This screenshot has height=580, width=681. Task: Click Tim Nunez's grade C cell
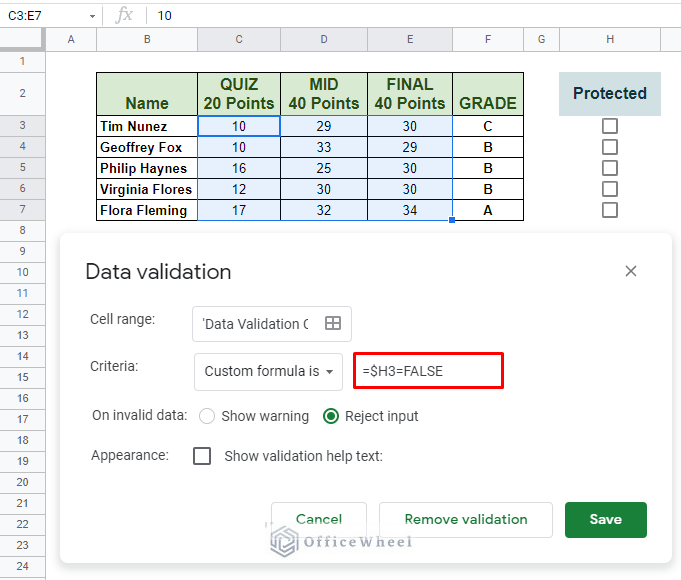pos(488,126)
